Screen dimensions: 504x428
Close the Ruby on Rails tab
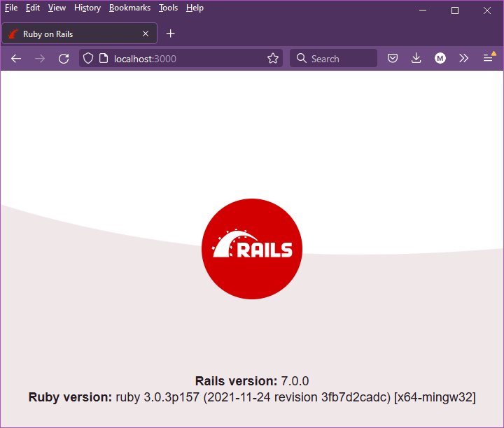(x=146, y=34)
